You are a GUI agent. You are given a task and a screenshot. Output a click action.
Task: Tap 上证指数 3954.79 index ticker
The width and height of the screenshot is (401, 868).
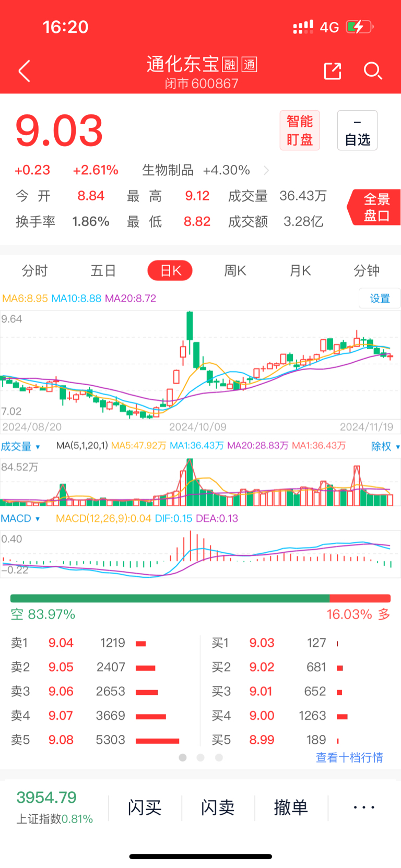pyautogui.click(x=54, y=807)
